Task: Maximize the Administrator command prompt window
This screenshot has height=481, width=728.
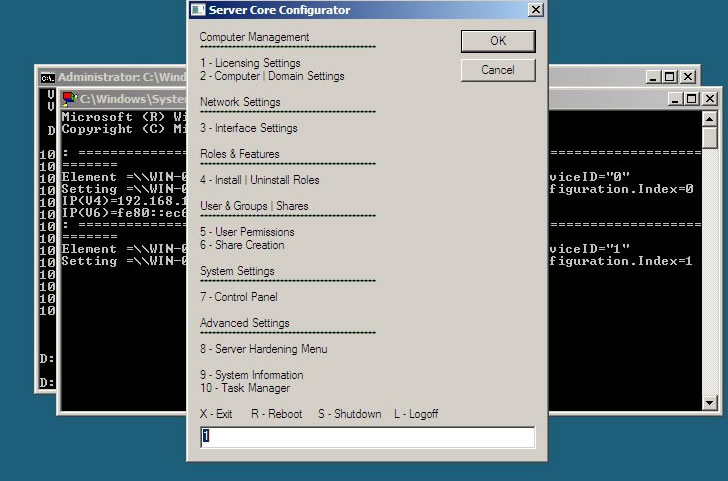Action: click(x=670, y=77)
